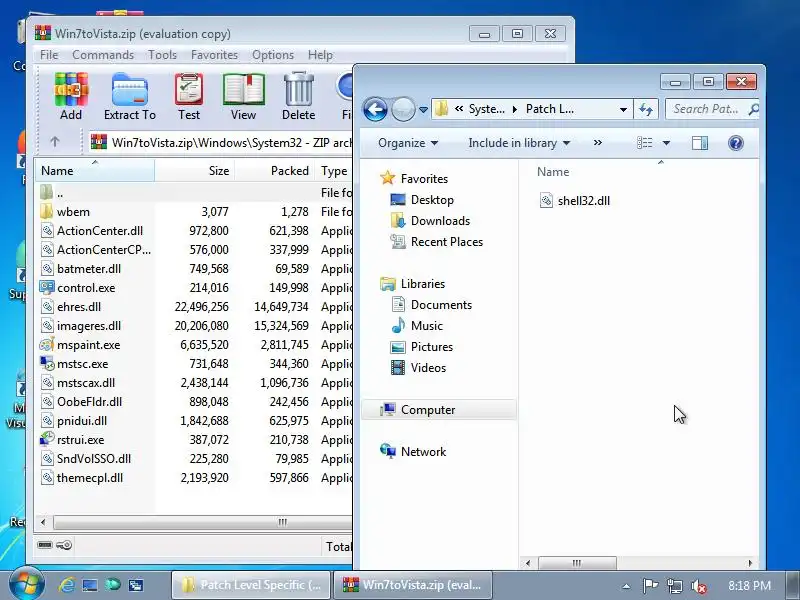800x600 pixels.
Task: Select Network in navigation pane
Action: coord(423,452)
